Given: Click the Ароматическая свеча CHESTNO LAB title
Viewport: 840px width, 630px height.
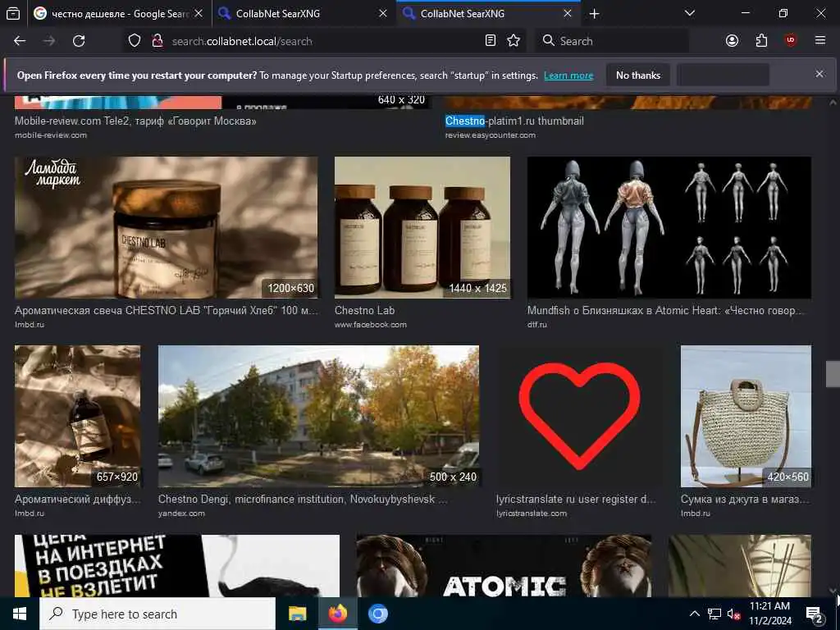Looking at the screenshot, I should (166, 310).
